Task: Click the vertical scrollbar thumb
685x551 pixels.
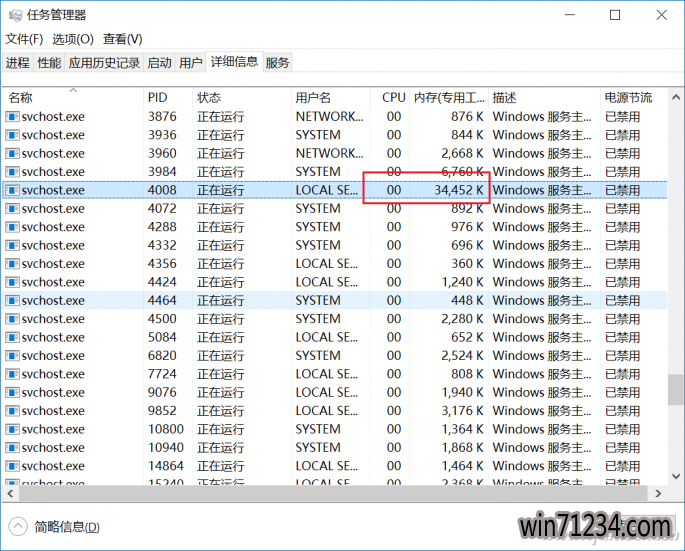Action: point(676,389)
